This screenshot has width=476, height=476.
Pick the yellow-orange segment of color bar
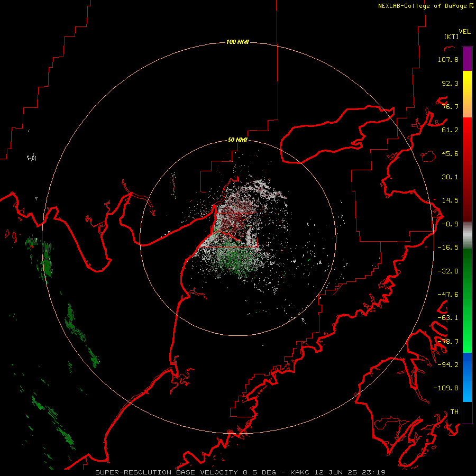467,94
